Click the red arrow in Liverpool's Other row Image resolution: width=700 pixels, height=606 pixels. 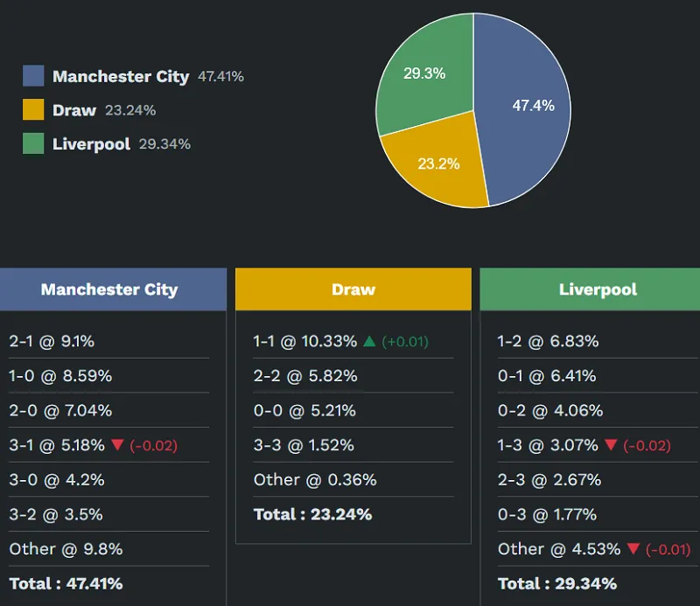[633, 549]
